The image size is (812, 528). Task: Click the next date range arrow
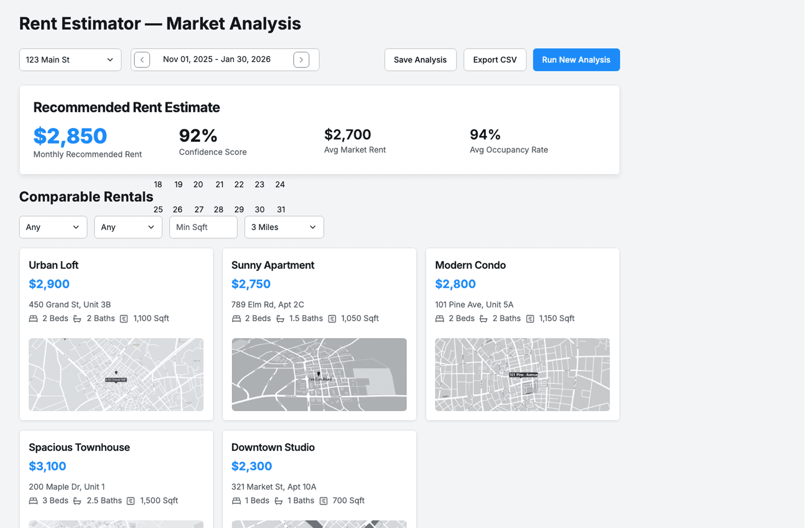[x=301, y=60]
